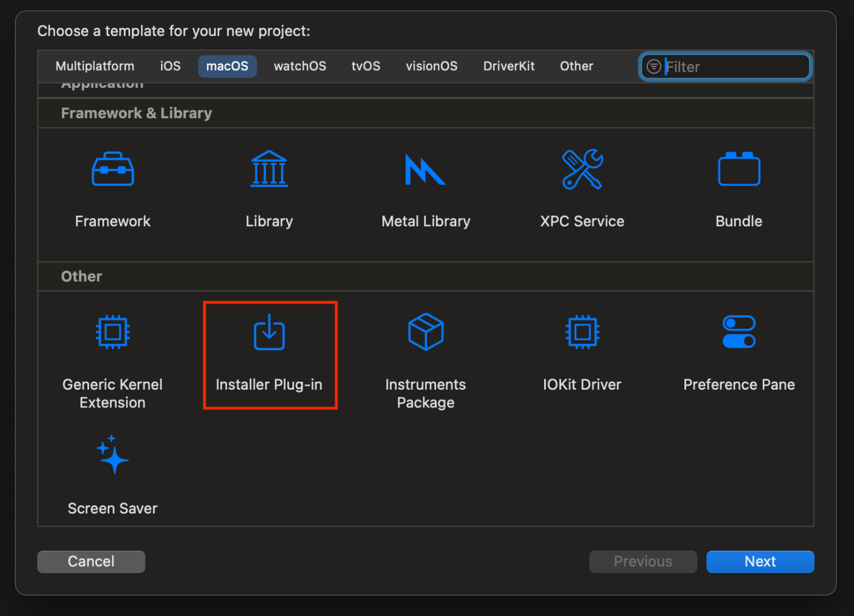Image resolution: width=854 pixels, height=616 pixels.
Task: Select the Bundle template icon
Action: click(739, 169)
